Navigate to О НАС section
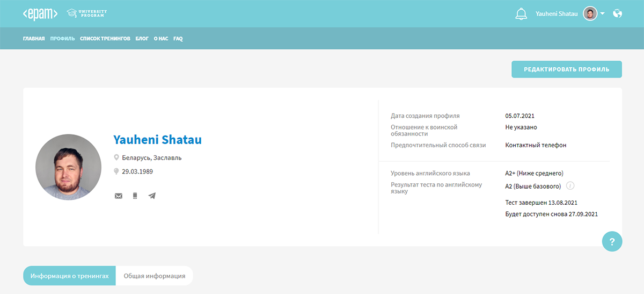Image resolution: width=644 pixels, height=294 pixels. point(160,39)
